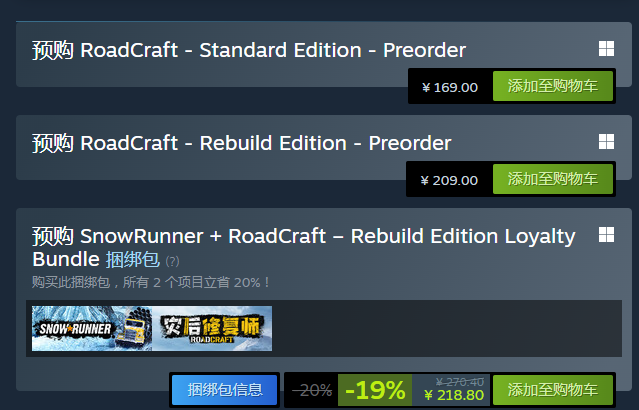Click the Windows icon on Standard Edition row

(x=606, y=49)
